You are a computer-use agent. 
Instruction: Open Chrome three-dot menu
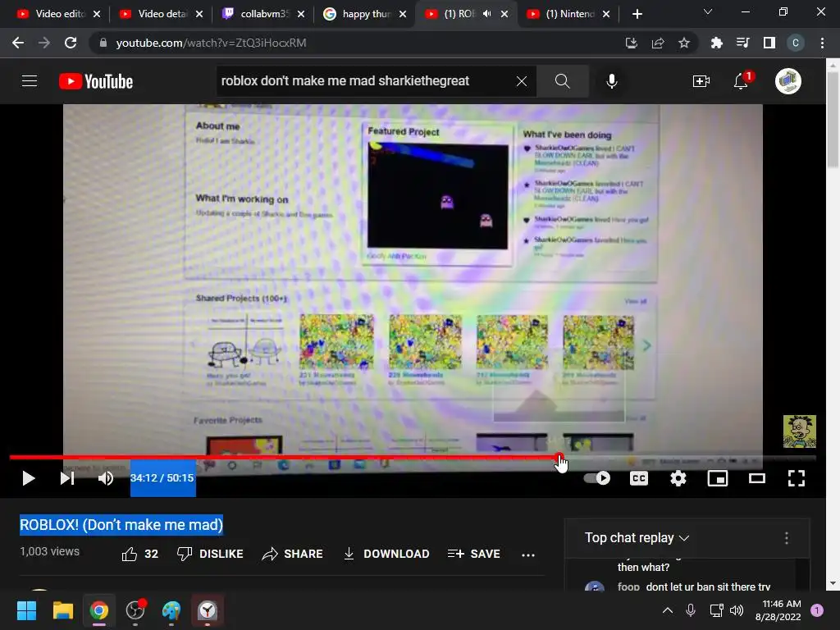point(822,43)
